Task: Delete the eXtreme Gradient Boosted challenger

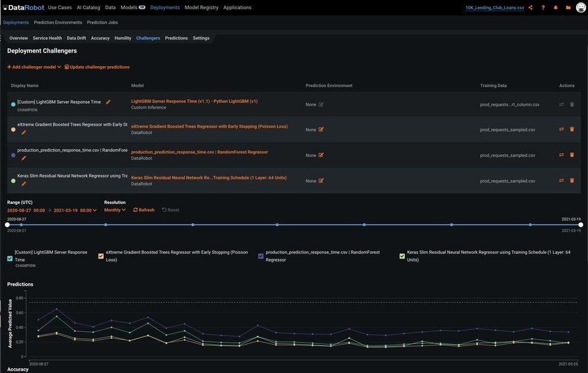Action: [x=572, y=129]
